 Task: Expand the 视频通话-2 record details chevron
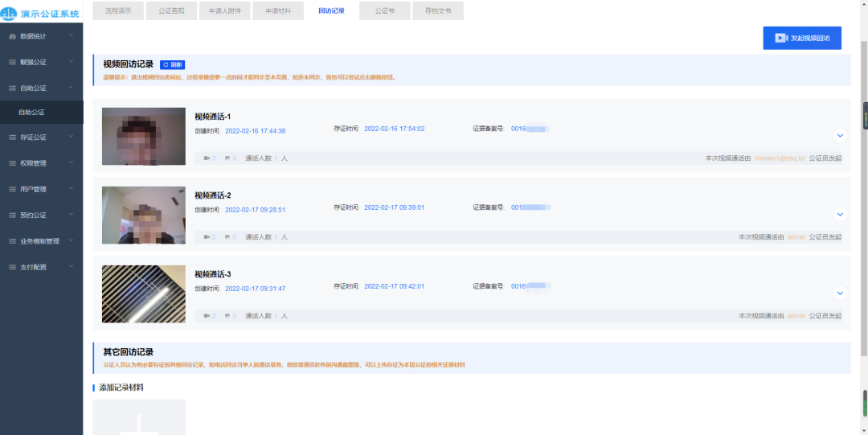click(840, 215)
